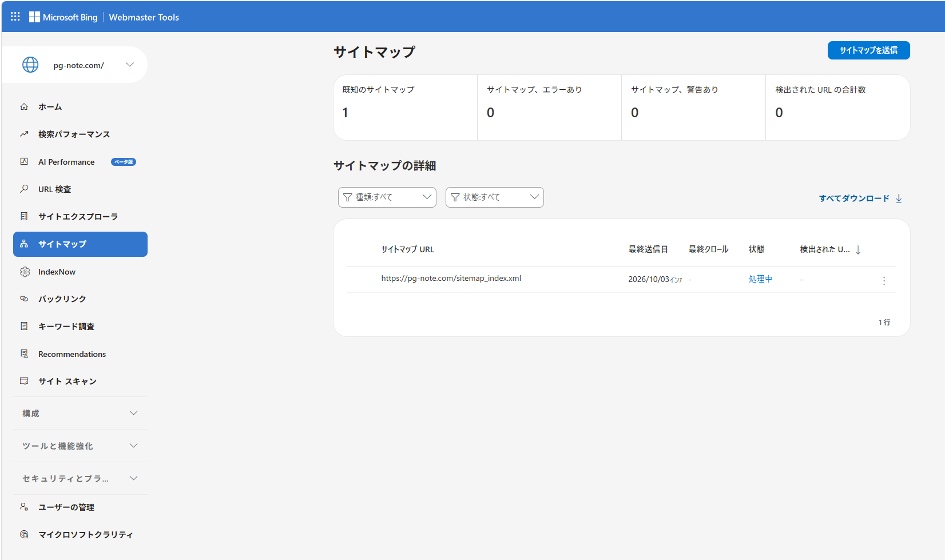
Task: Click the backlinks chain icon
Action: point(24,299)
